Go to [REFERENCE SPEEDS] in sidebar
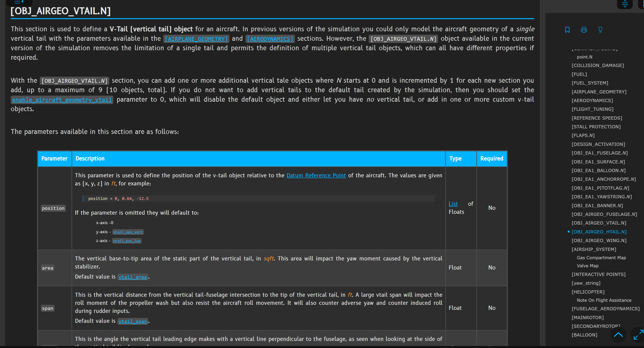The image size is (644, 348). pyautogui.click(x=597, y=118)
